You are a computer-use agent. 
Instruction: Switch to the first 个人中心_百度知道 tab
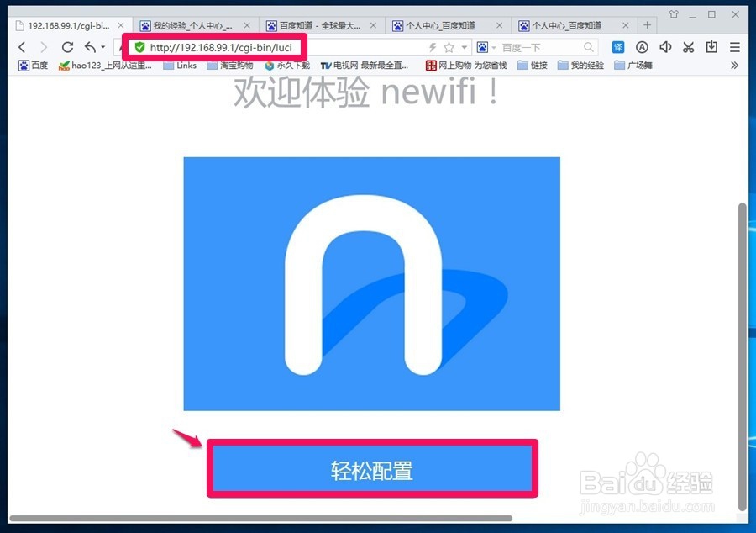448,25
